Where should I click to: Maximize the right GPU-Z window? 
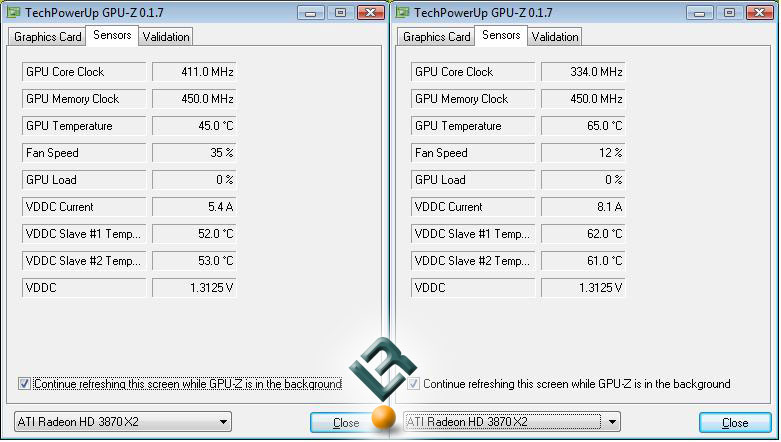click(x=730, y=12)
